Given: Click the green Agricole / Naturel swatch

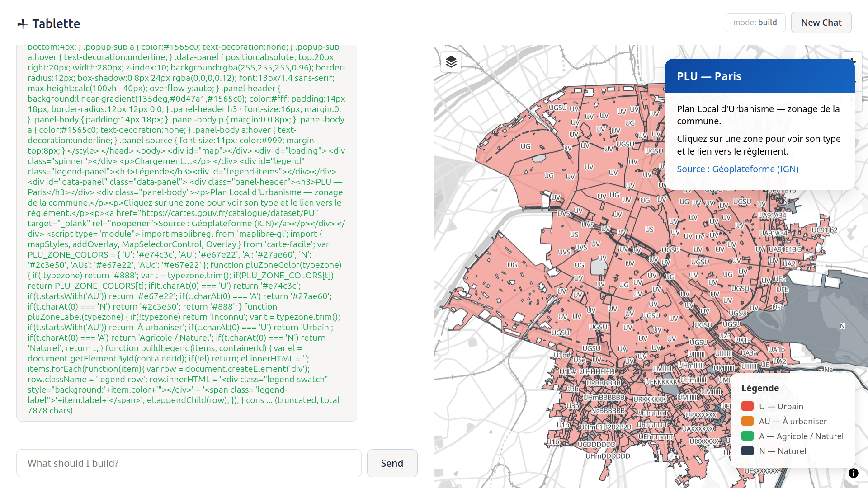Looking at the screenshot, I should pos(747,436).
